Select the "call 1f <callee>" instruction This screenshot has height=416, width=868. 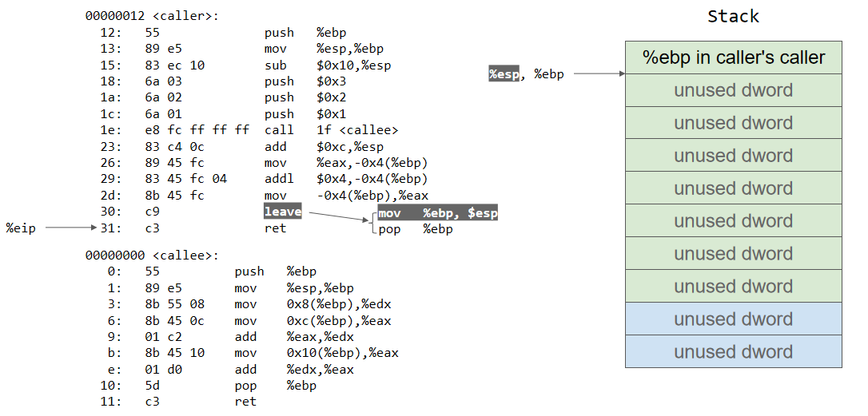click(x=331, y=130)
